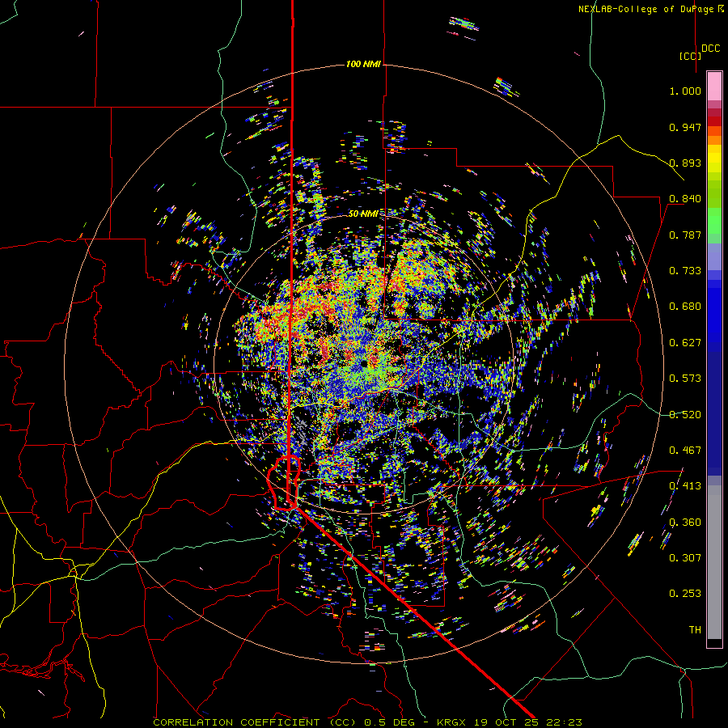Click the TH threshold label

(695, 630)
